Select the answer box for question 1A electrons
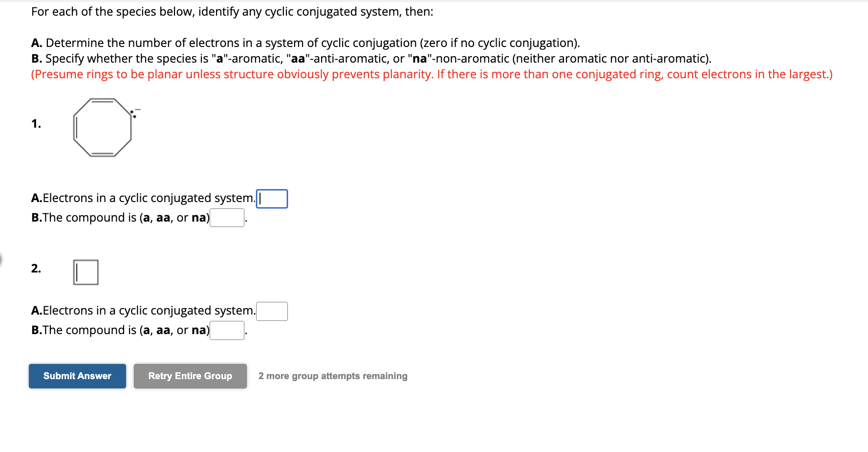This screenshot has height=452, width=868. click(272, 199)
